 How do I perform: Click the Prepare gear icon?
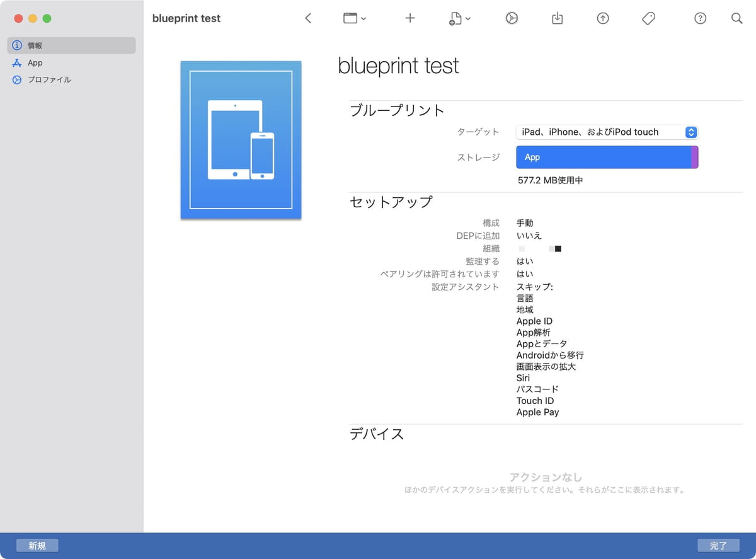pyautogui.click(x=512, y=18)
